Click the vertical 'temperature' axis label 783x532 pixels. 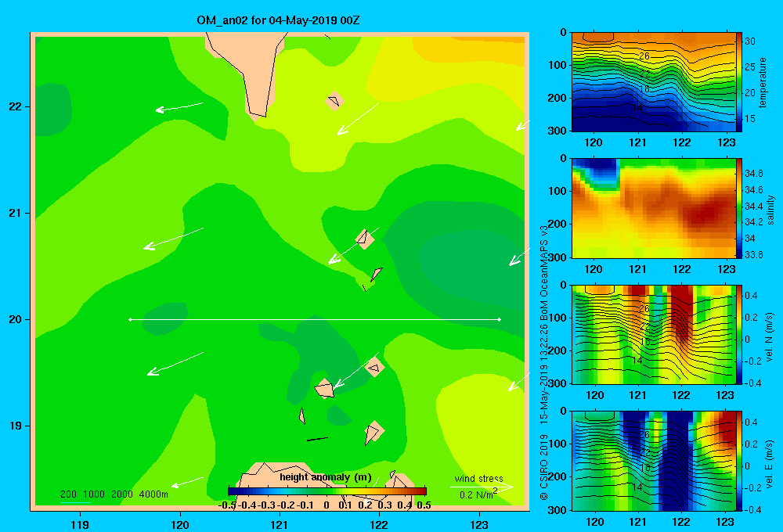(763, 82)
